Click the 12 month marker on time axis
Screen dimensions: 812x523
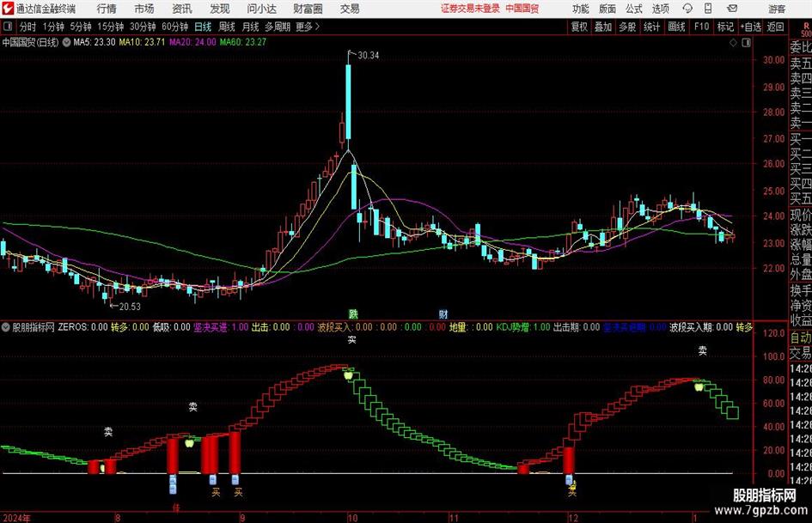573,518
